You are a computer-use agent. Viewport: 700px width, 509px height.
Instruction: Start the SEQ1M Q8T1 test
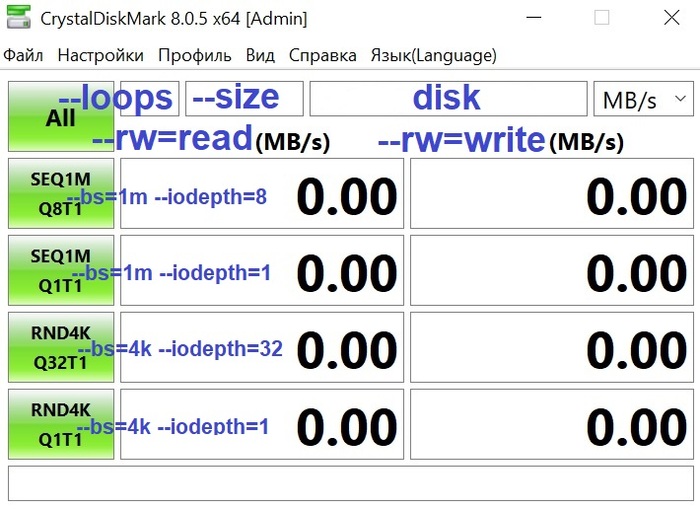pyautogui.click(x=61, y=193)
